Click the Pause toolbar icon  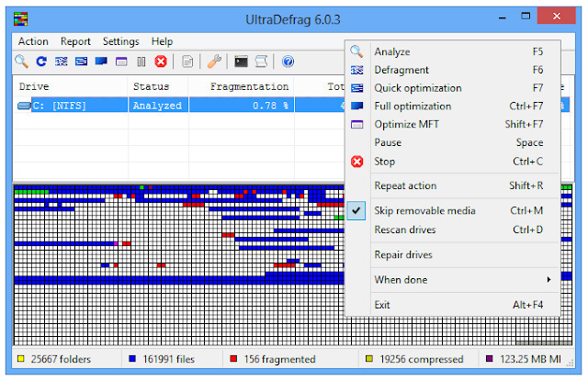coord(141,62)
